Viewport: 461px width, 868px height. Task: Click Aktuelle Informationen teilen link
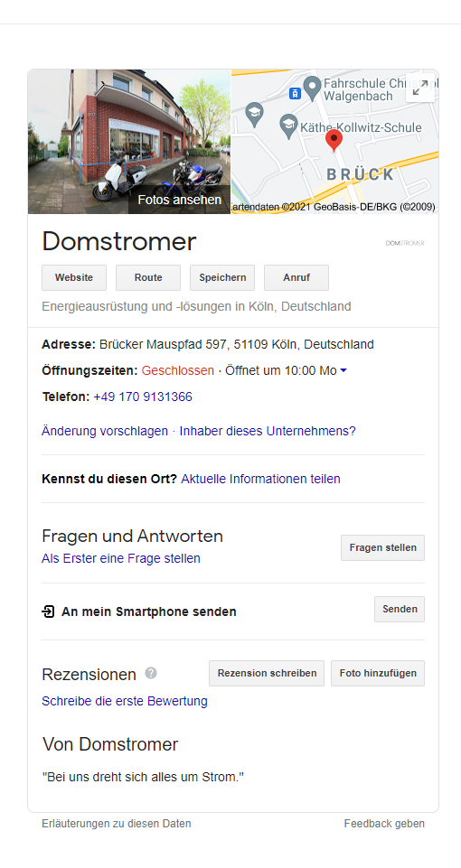tap(261, 479)
